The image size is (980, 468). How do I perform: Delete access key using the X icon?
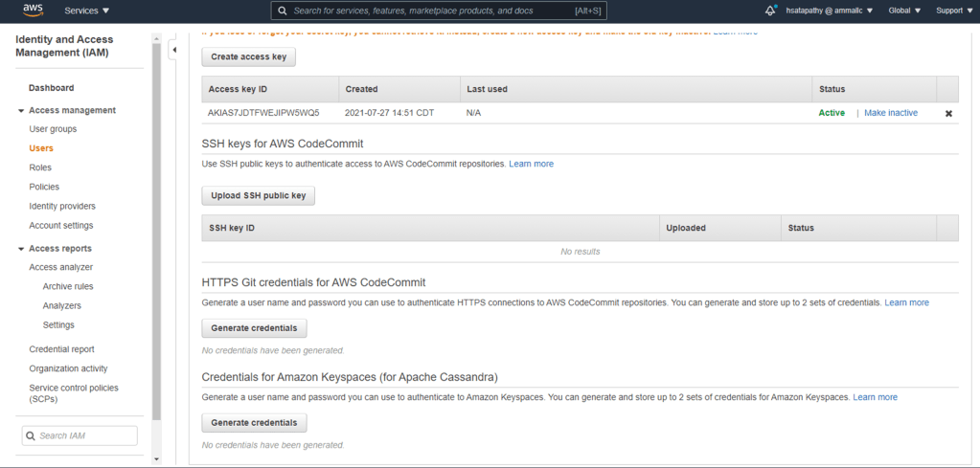tap(948, 113)
